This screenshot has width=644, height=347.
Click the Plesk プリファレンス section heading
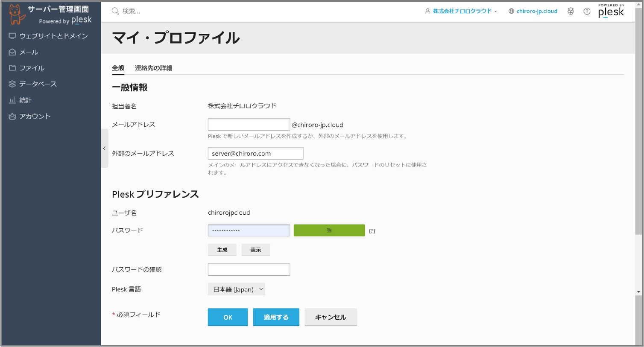pos(155,194)
